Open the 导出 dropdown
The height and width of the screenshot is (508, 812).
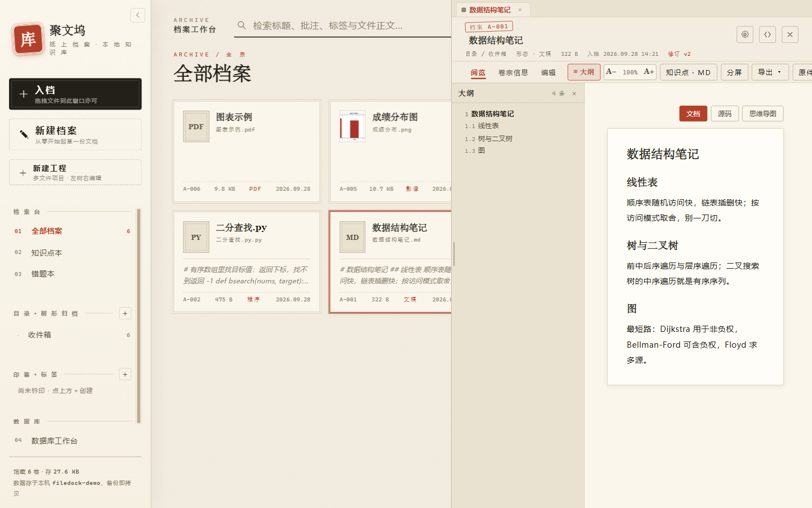click(x=770, y=72)
